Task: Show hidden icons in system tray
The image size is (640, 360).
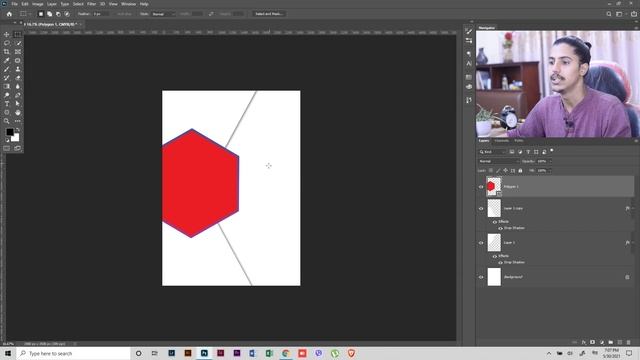Action: (549, 353)
